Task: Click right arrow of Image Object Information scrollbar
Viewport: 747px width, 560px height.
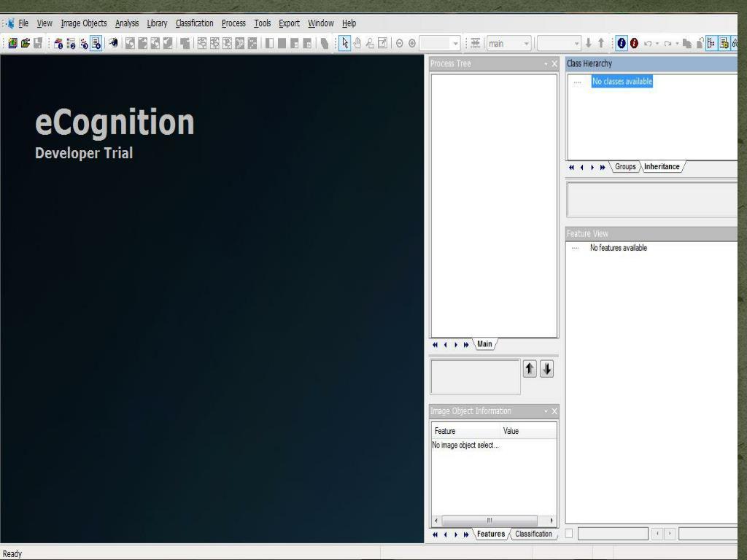Action: [551, 521]
